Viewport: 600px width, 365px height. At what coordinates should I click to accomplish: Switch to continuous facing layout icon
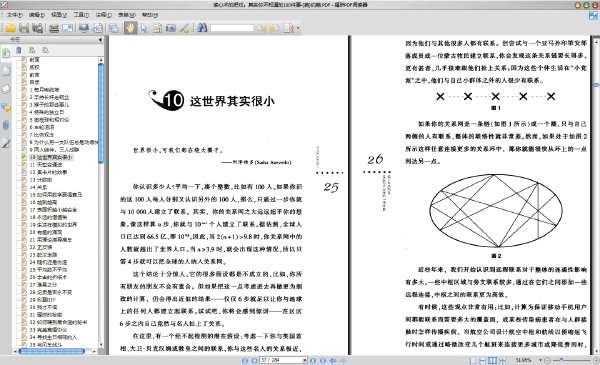coord(502,360)
